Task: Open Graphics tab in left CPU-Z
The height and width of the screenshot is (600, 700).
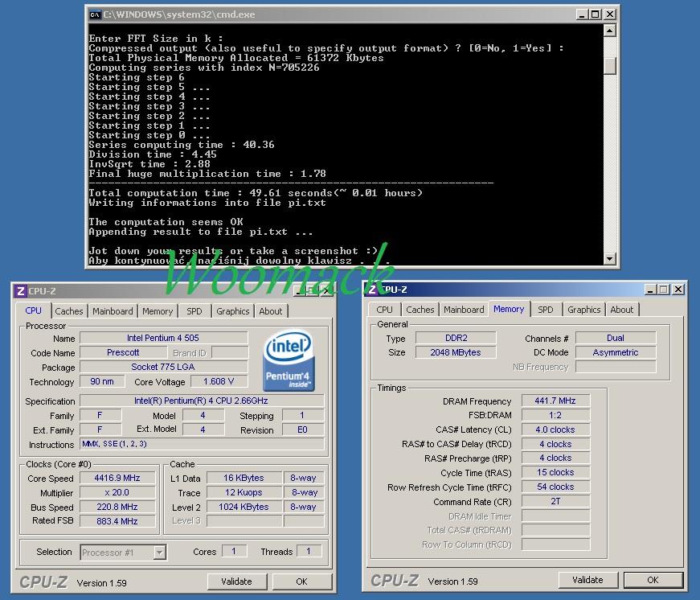Action: click(232, 311)
